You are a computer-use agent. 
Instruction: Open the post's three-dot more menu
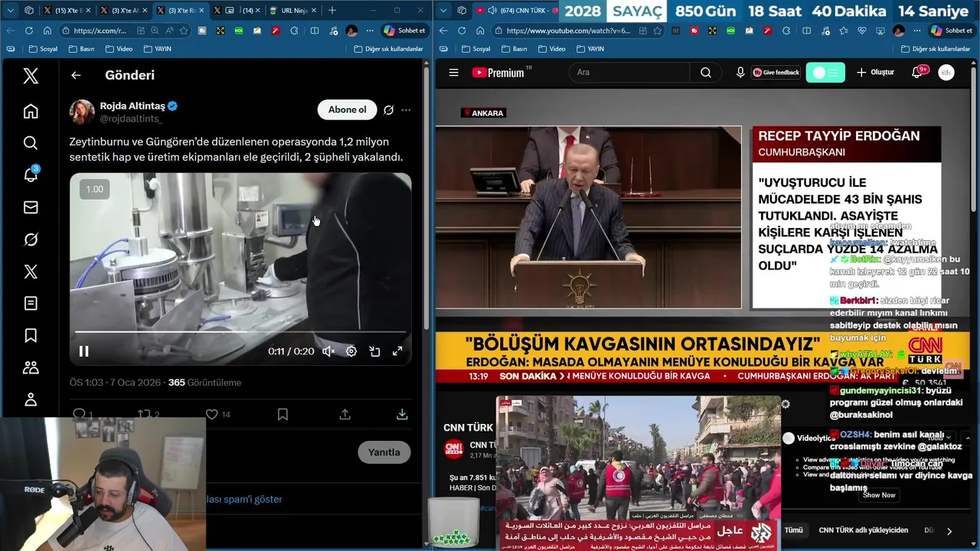[x=406, y=109]
